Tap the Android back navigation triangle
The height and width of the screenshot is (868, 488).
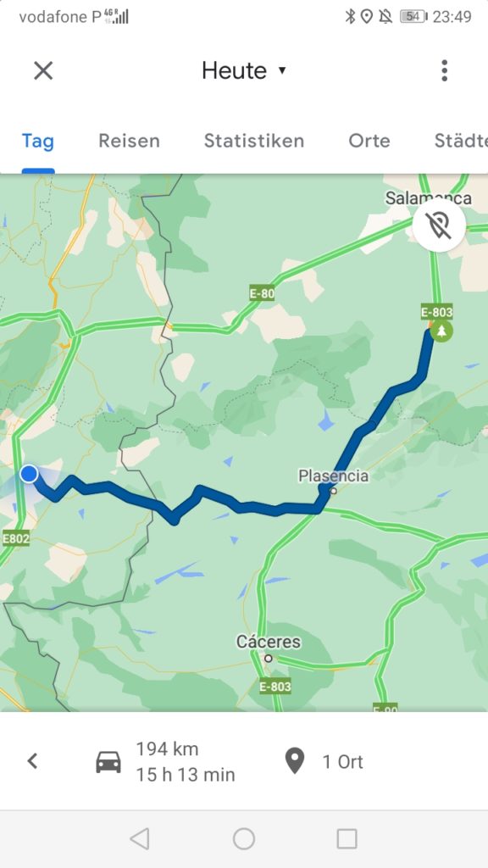click(x=140, y=838)
